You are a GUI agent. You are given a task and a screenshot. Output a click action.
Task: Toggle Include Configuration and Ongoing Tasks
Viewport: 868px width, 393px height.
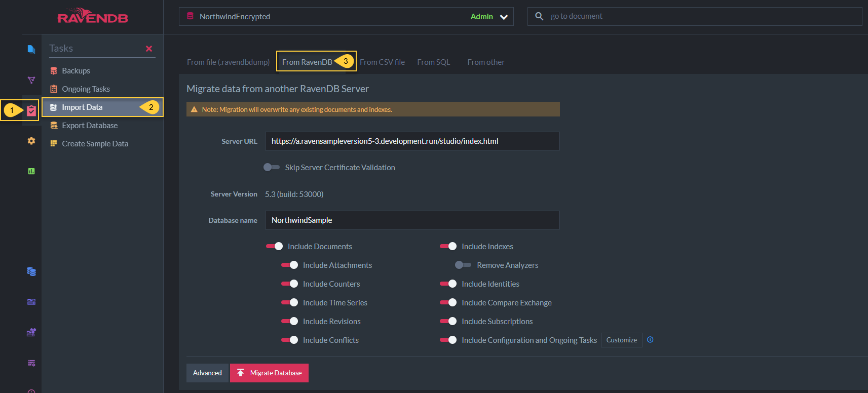(448, 340)
